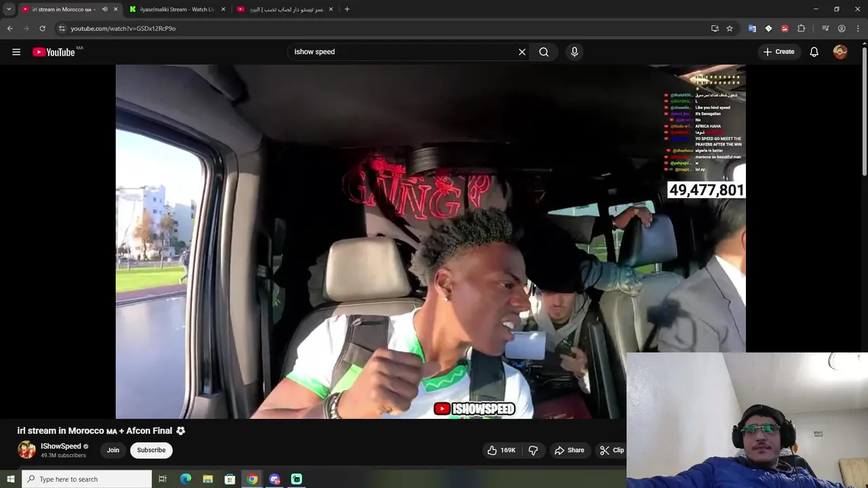
Task: Open the Chrome profile icon
Action: point(842,28)
